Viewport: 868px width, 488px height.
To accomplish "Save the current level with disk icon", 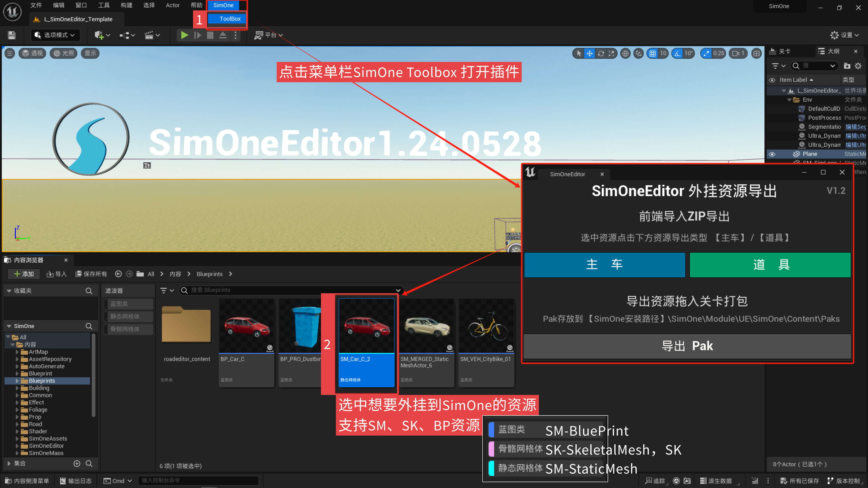I will tap(12, 35).
